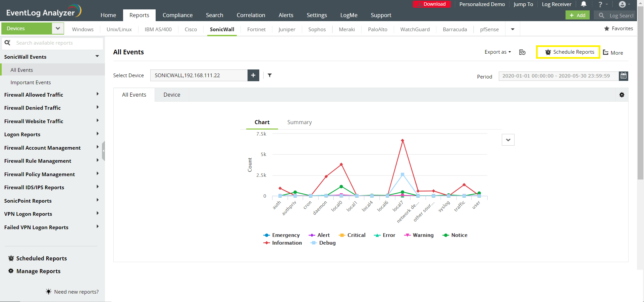
Task: Expand Firewall Allowed Traffic reports
Action: (x=98, y=94)
